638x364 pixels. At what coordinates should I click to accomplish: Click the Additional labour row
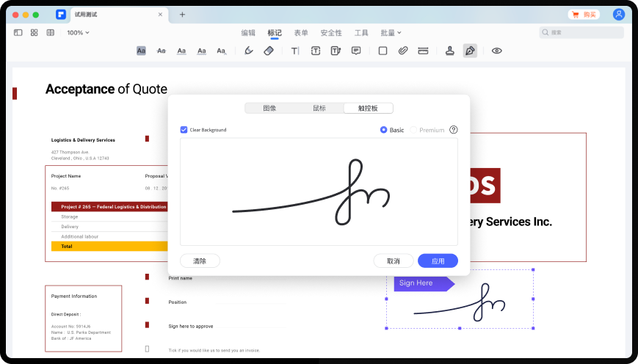point(109,236)
